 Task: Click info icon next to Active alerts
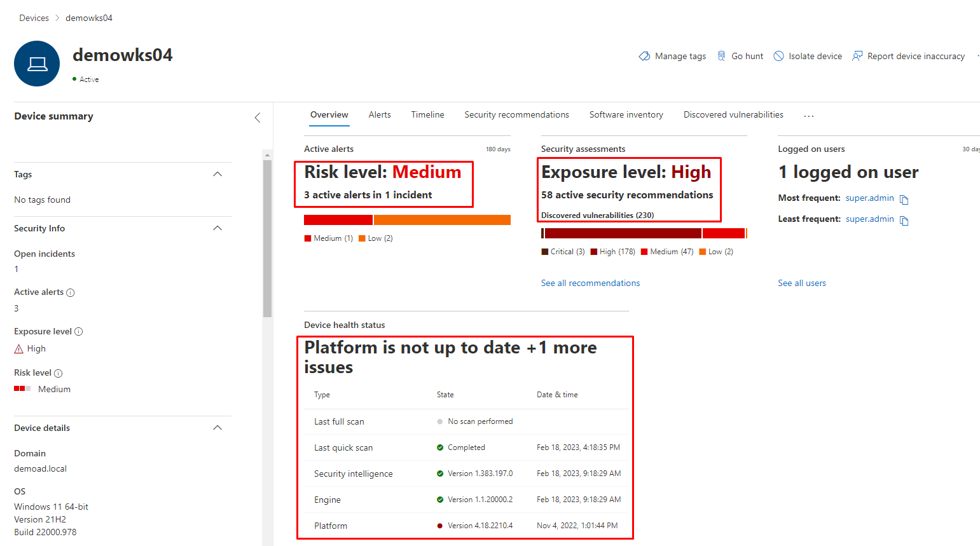[x=71, y=293]
